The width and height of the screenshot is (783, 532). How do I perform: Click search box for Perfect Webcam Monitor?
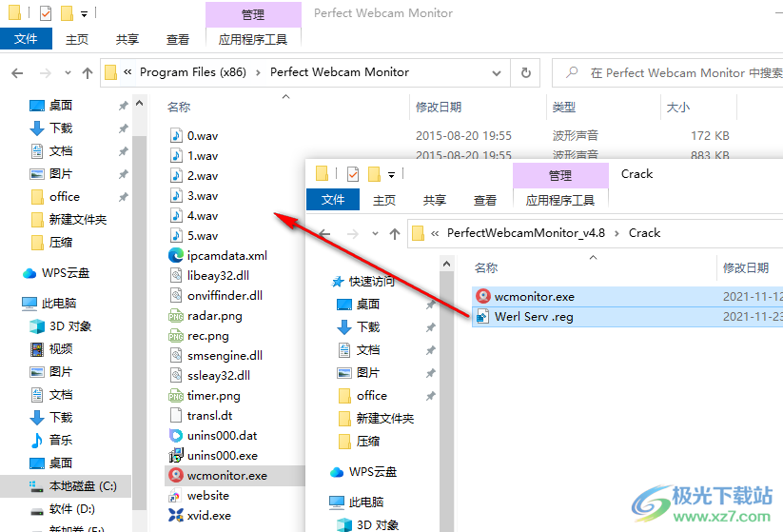point(667,73)
